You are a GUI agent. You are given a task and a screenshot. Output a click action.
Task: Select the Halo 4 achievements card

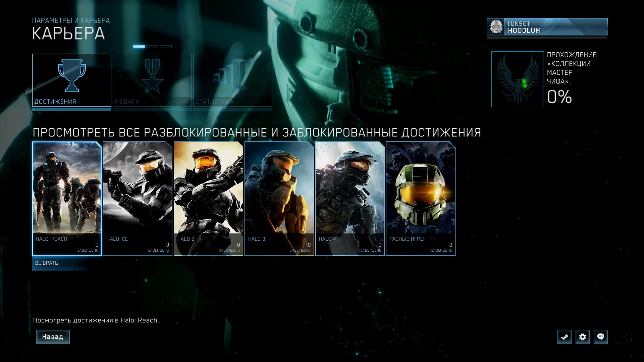pos(350,198)
